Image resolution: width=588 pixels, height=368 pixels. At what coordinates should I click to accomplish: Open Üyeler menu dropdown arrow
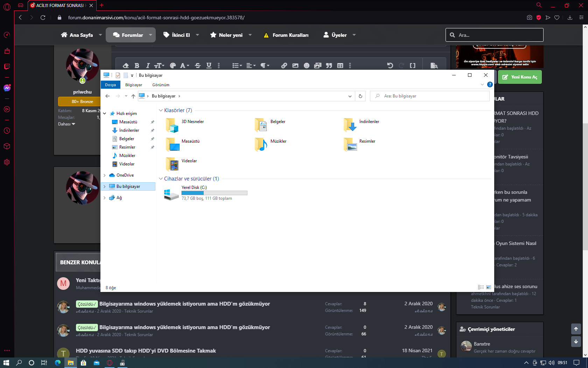click(354, 35)
